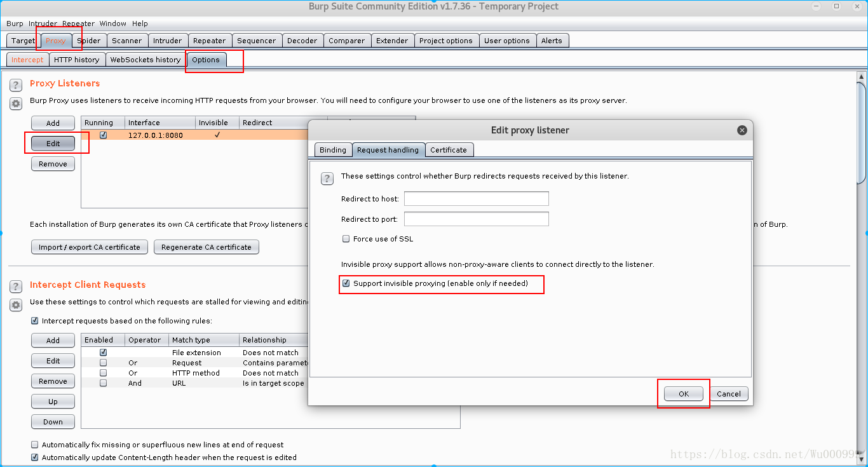Switch to the Extender tab
The width and height of the screenshot is (868, 467).
393,41
